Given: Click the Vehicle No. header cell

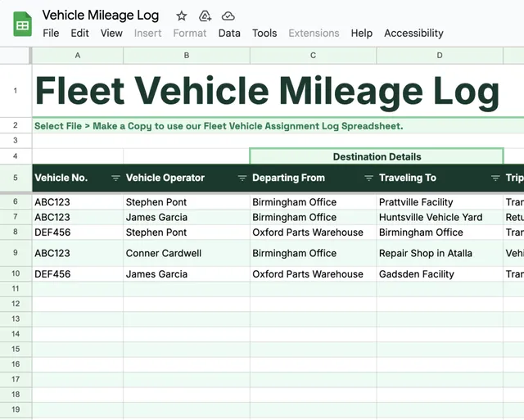Looking at the screenshot, I should coord(78,178).
